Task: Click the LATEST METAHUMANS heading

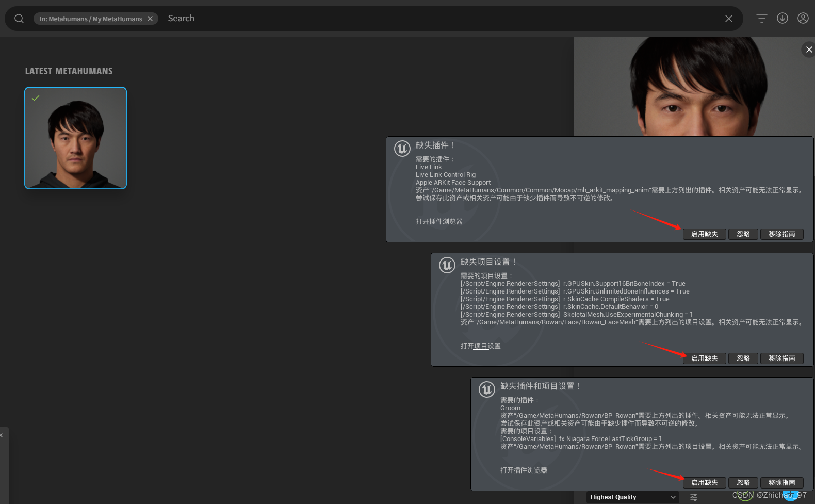Action: [69, 71]
